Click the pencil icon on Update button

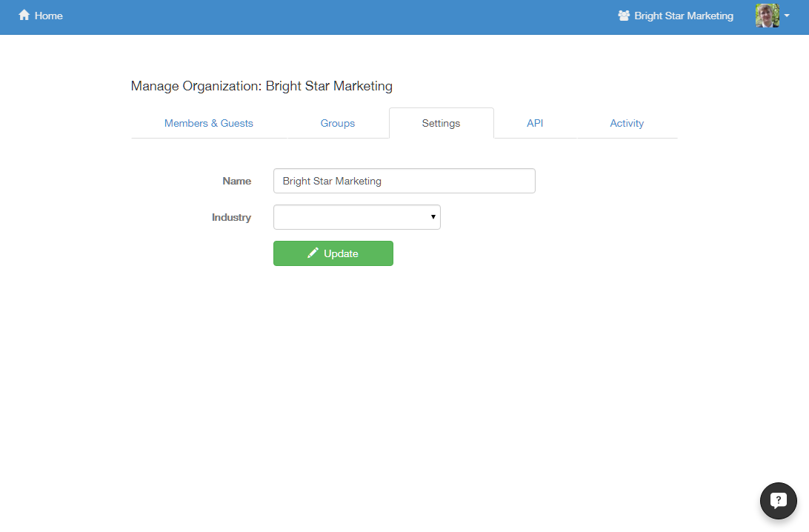pyautogui.click(x=313, y=253)
